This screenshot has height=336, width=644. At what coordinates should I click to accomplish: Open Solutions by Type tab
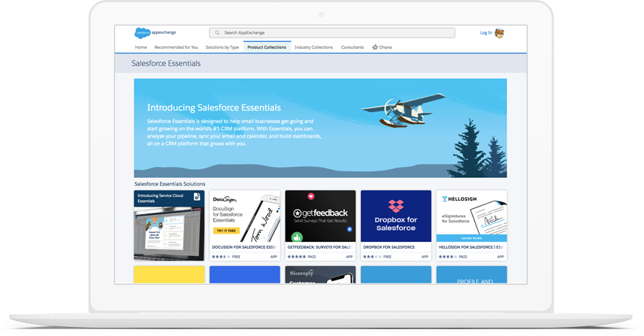[222, 47]
